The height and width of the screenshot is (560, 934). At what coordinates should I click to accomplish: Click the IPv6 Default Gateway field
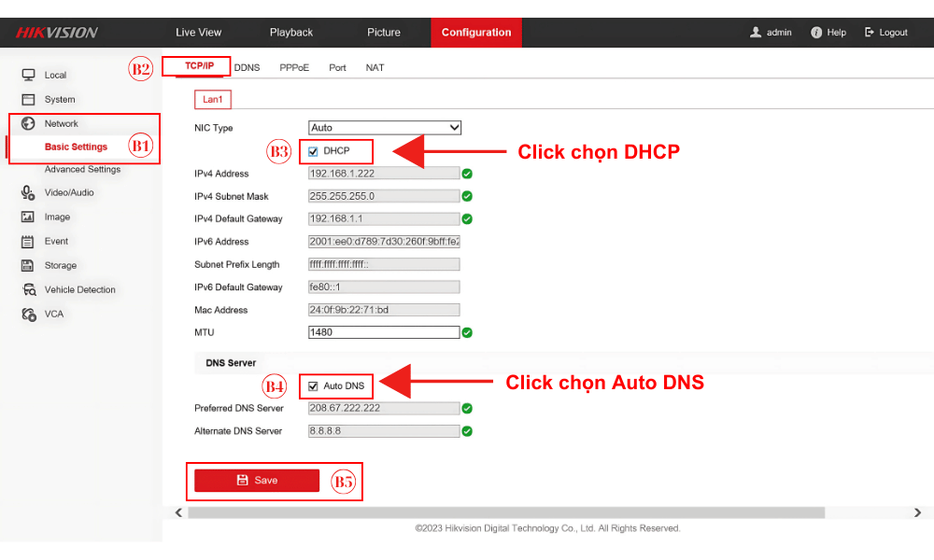point(384,287)
